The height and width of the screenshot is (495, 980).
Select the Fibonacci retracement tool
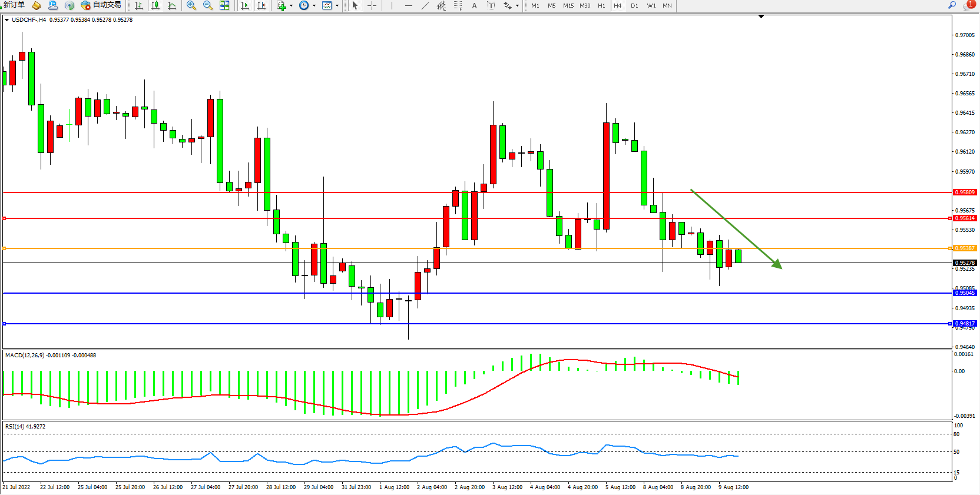pyautogui.click(x=458, y=5)
